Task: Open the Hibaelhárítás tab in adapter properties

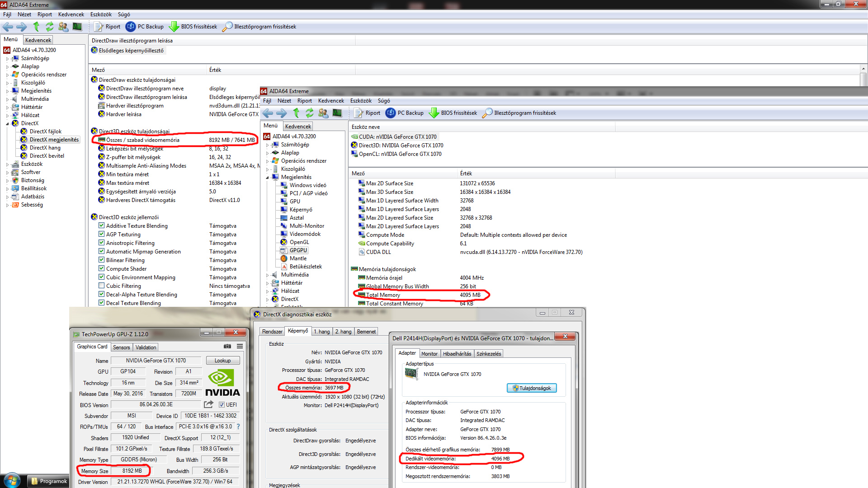Action: (457, 353)
